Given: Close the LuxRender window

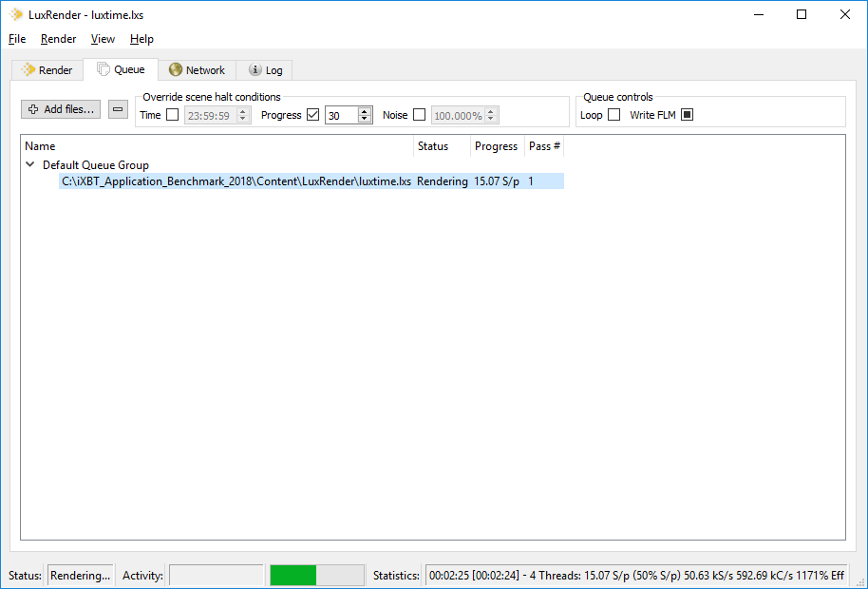Looking at the screenshot, I should coord(845,15).
